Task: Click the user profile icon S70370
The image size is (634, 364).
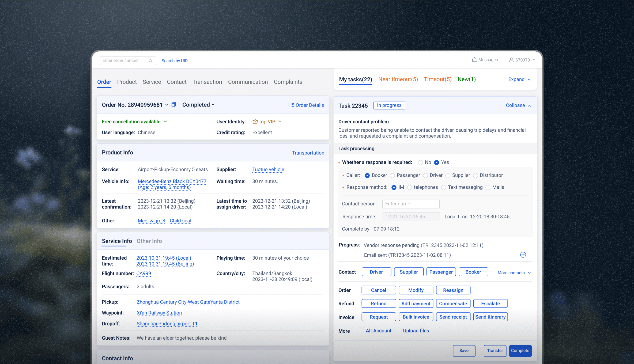Action: (x=511, y=60)
